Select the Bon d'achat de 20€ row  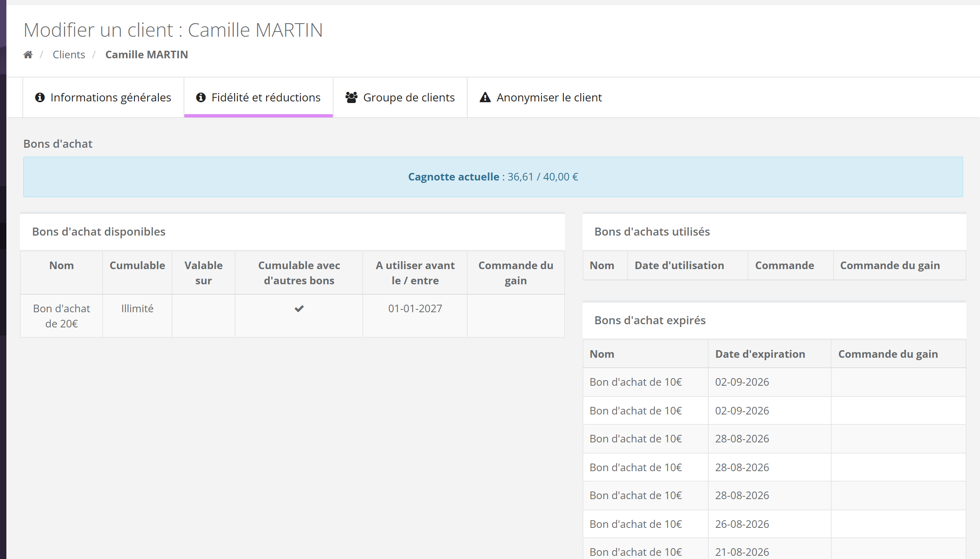[x=292, y=316]
